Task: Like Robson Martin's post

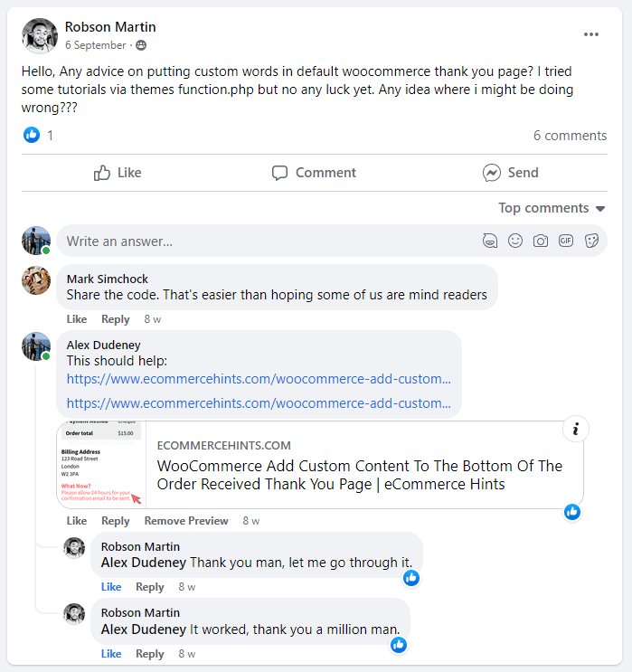Action: (118, 173)
